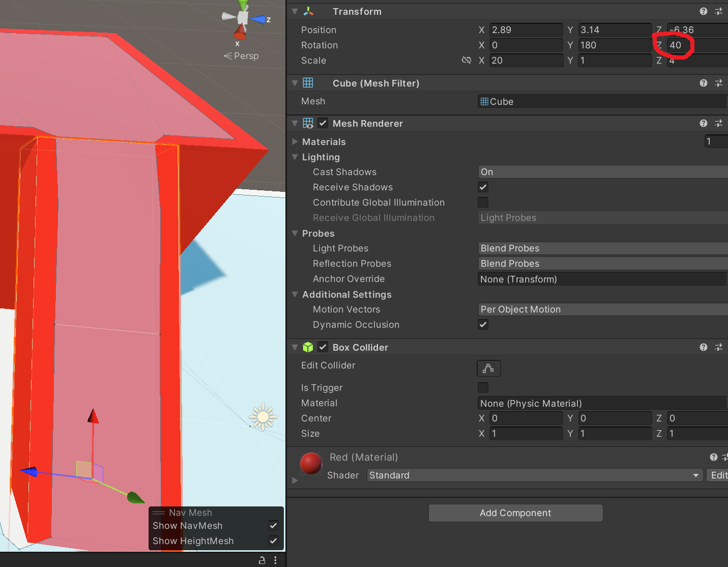Click the Add Component button
Viewport: 728px width, 567px height.
tap(515, 513)
